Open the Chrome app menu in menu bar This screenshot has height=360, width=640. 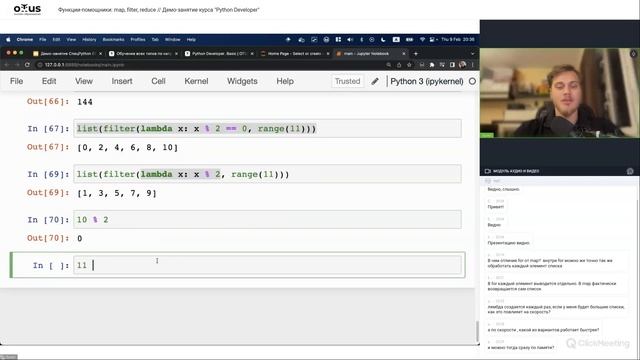pyautogui.click(x=24, y=40)
